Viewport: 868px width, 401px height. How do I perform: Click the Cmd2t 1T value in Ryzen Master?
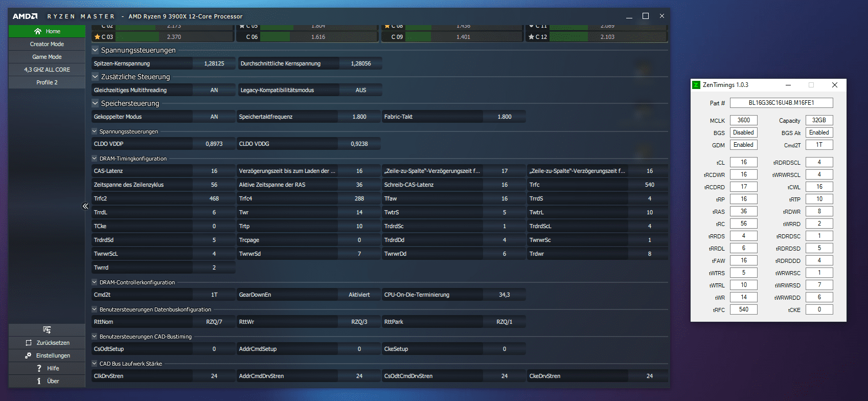pos(214,295)
